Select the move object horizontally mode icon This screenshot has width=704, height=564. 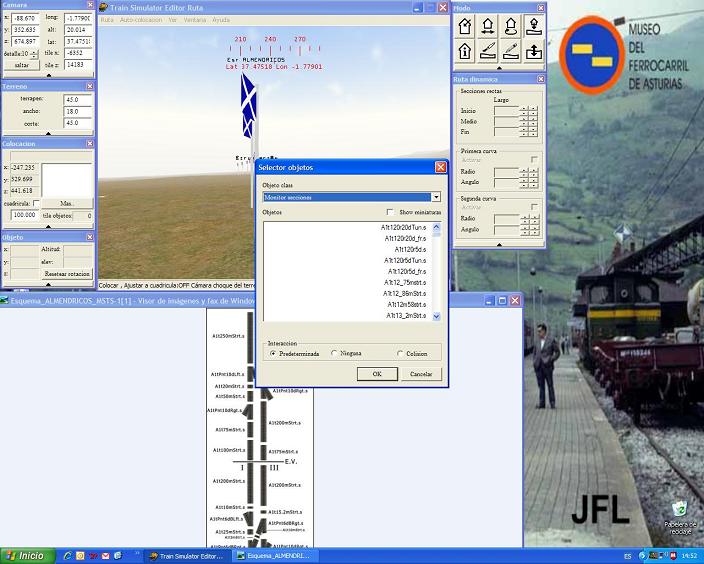488,27
